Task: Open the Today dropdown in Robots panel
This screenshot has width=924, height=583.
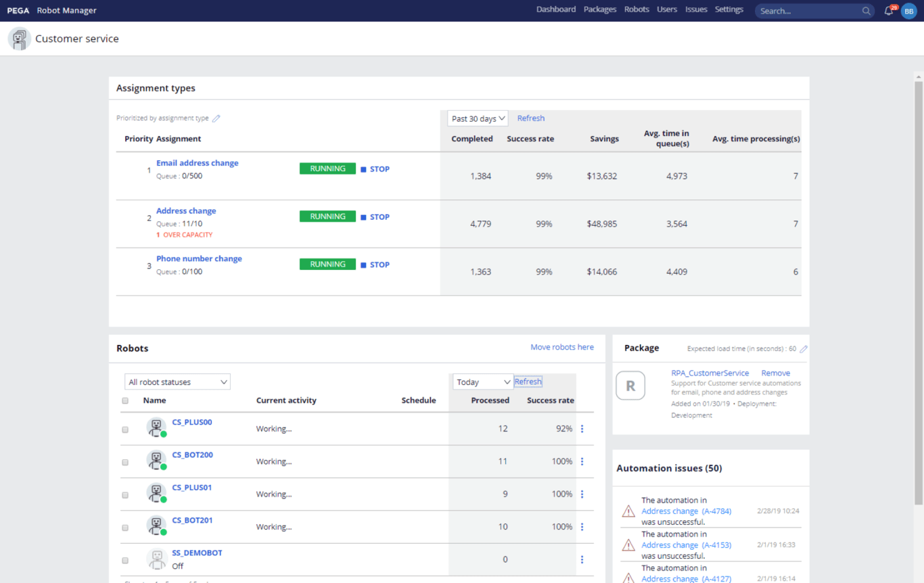Action: (482, 381)
